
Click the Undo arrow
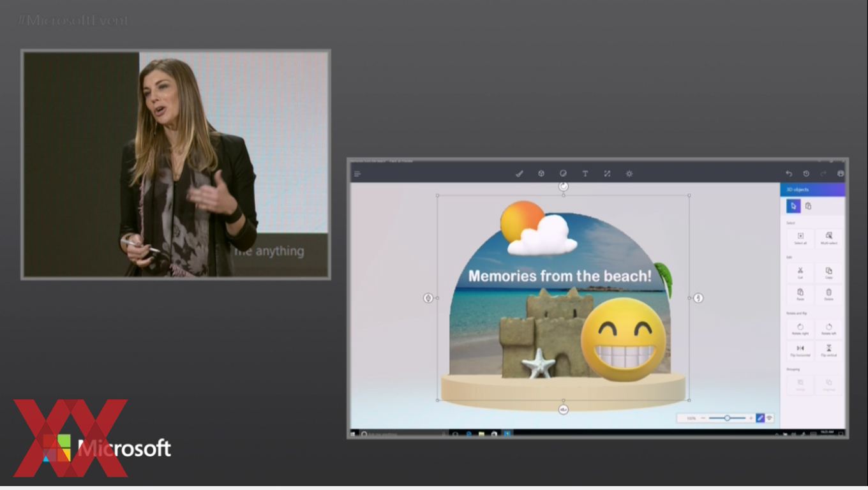(x=789, y=174)
